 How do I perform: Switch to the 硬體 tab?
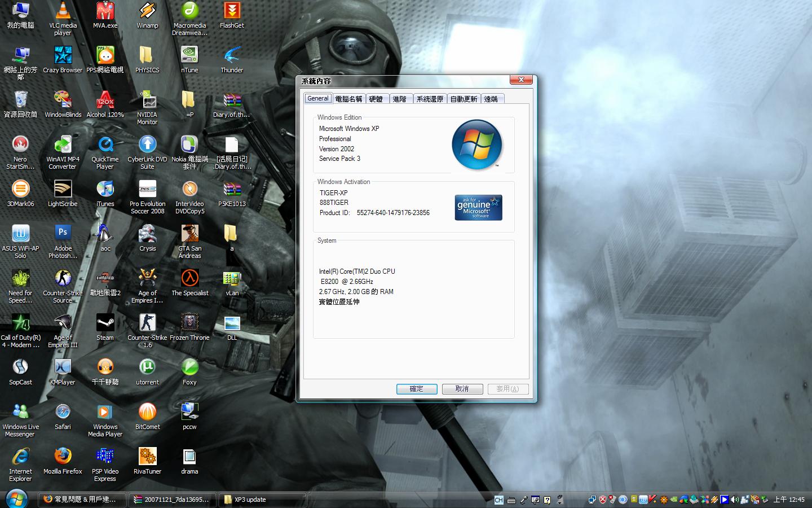click(376, 98)
